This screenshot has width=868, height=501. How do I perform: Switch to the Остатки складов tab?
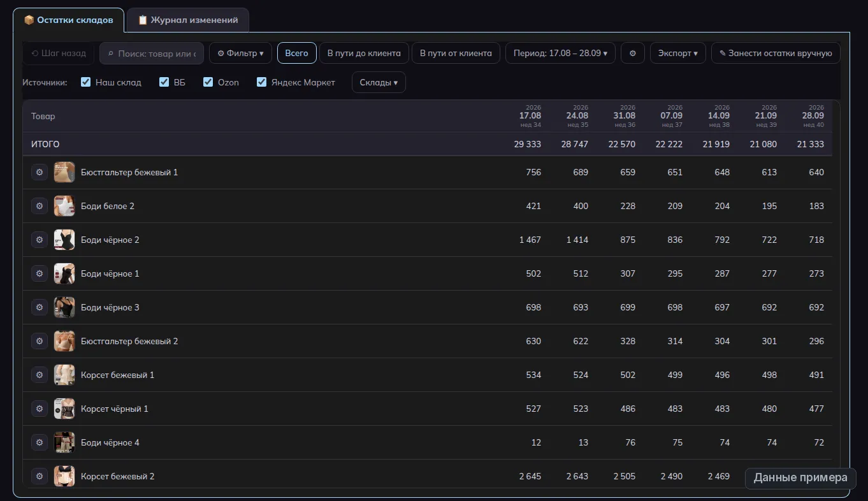point(68,20)
